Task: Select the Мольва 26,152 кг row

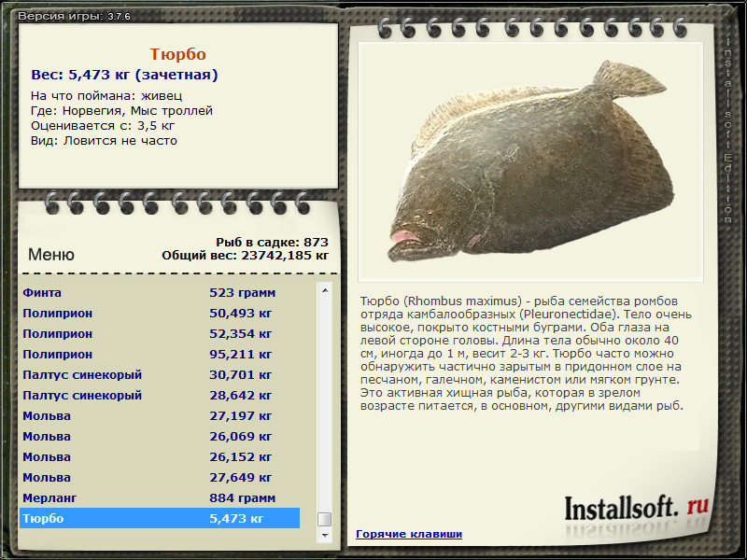Action: [x=160, y=456]
